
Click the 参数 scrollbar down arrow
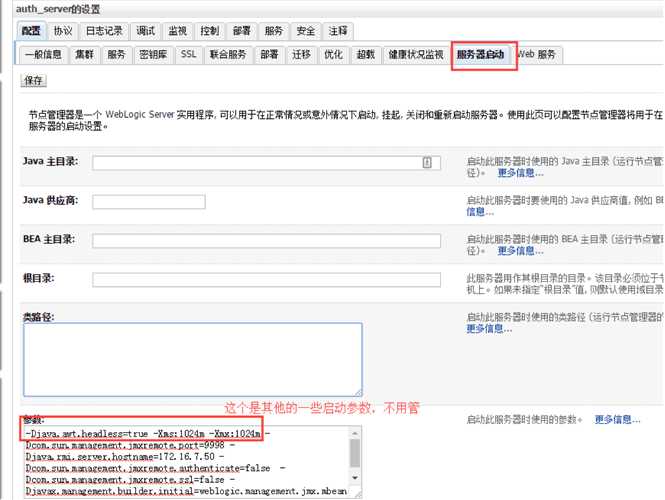(355, 478)
